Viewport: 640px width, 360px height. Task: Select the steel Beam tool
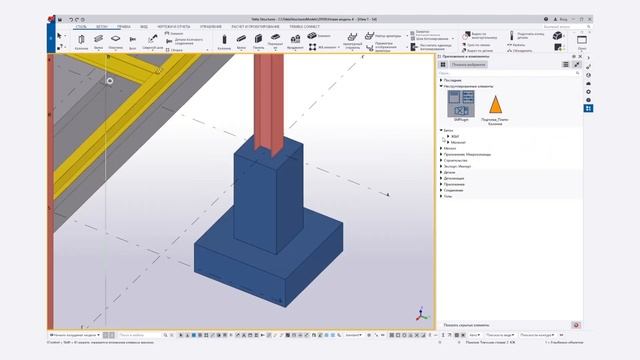coord(98,41)
